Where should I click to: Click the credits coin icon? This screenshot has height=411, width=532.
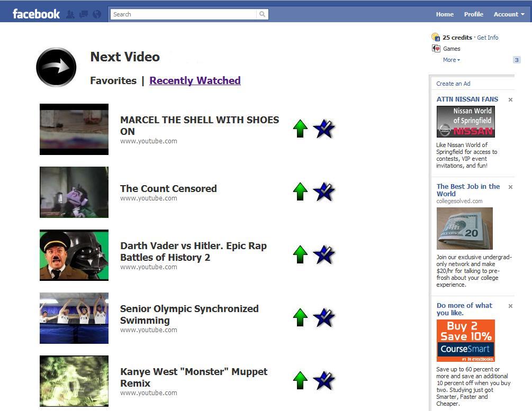tap(436, 37)
